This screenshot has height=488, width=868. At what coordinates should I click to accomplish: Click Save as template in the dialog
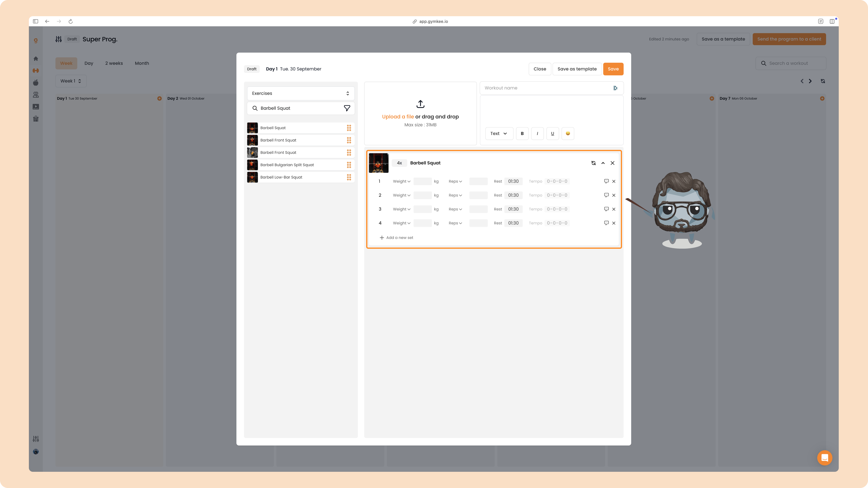(x=577, y=69)
